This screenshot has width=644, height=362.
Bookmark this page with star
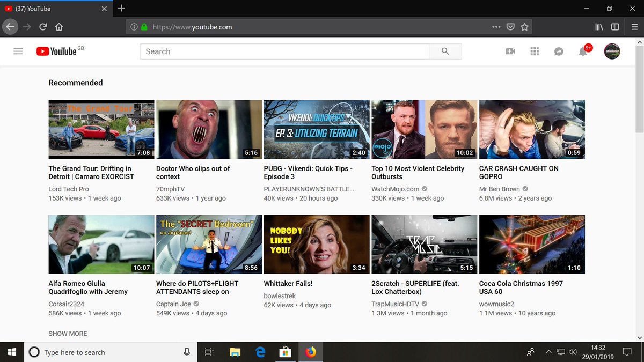(x=525, y=27)
